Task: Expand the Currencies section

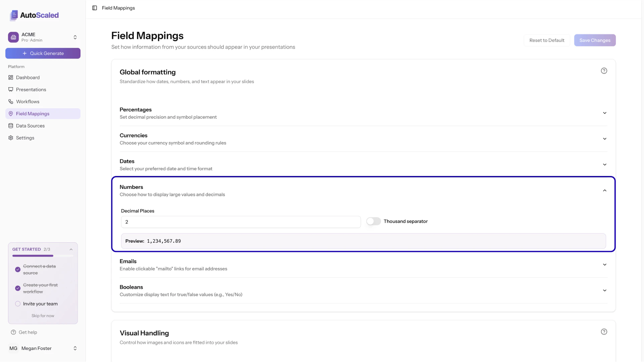Action: click(604, 139)
